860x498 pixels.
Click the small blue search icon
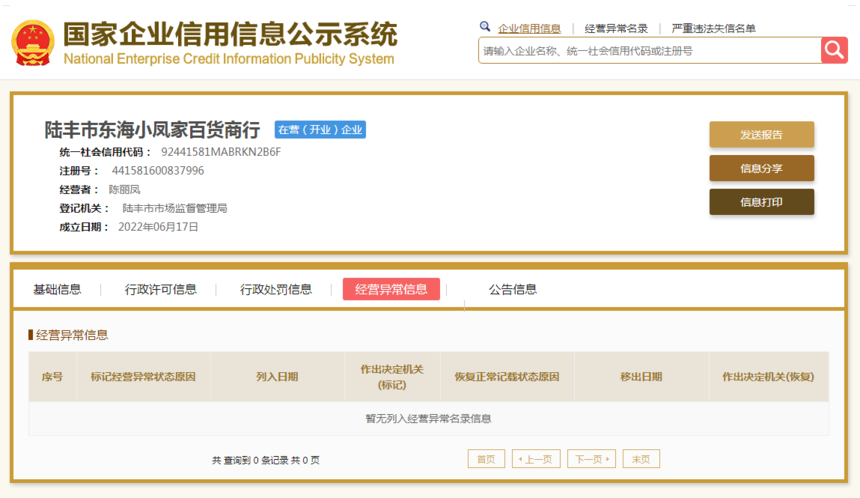point(485,26)
